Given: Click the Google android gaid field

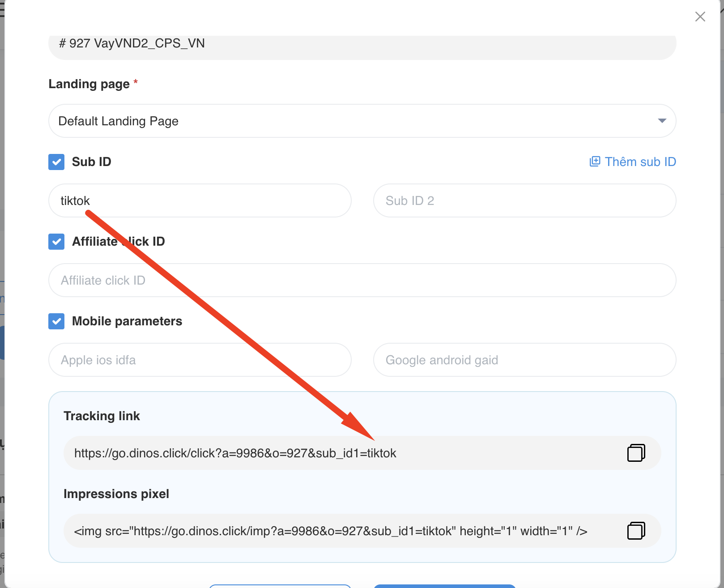Looking at the screenshot, I should click(524, 360).
